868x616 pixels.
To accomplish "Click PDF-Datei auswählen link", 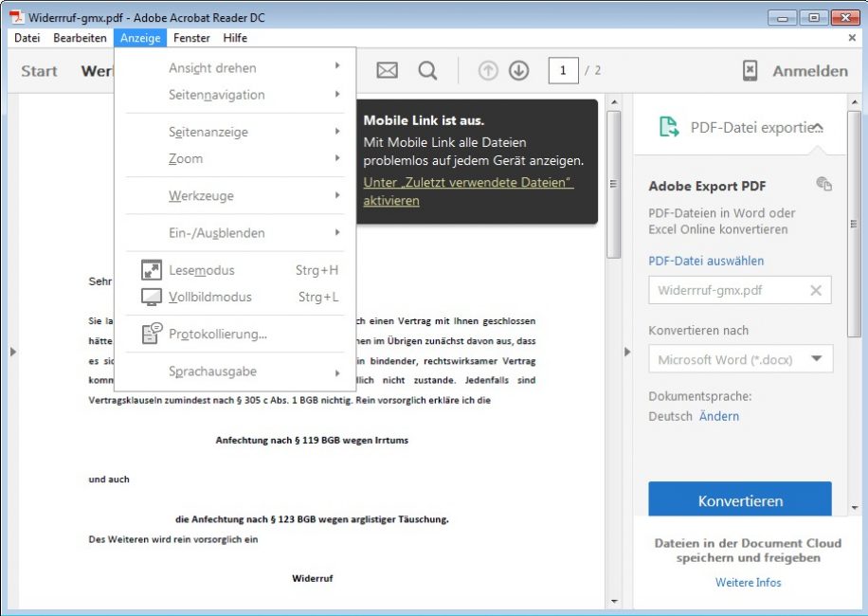I will tap(706, 261).
